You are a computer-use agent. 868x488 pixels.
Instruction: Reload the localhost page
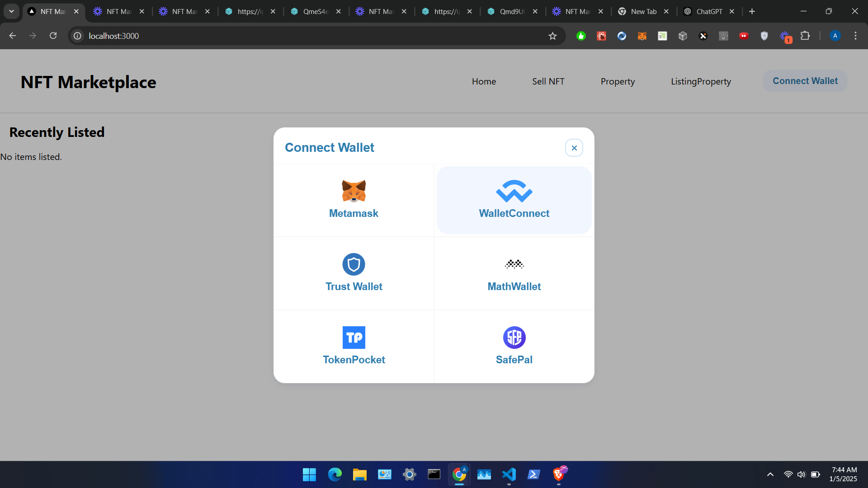53,36
